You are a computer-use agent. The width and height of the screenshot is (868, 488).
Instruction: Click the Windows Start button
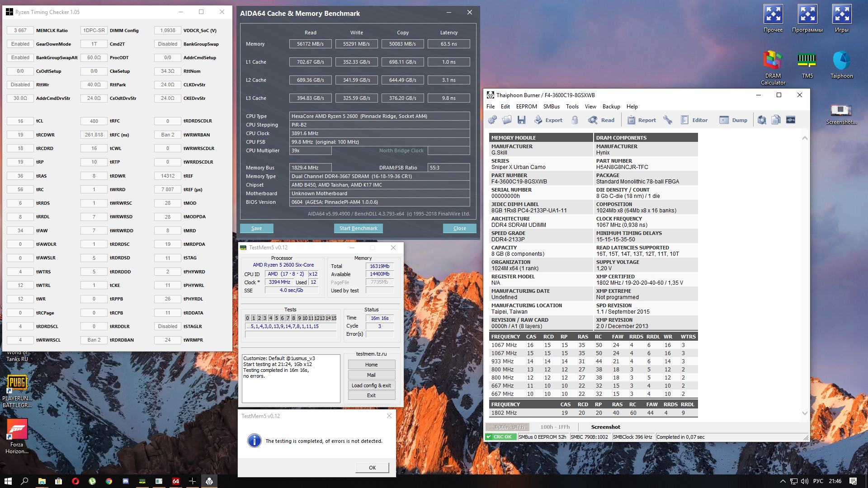pyautogui.click(x=8, y=481)
